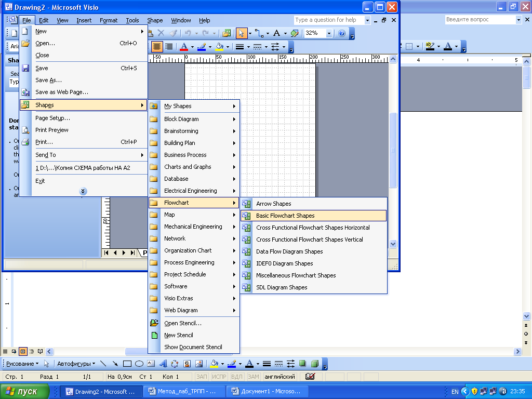Click the Undo icon in Visio

pyautogui.click(x=188, y=33)
